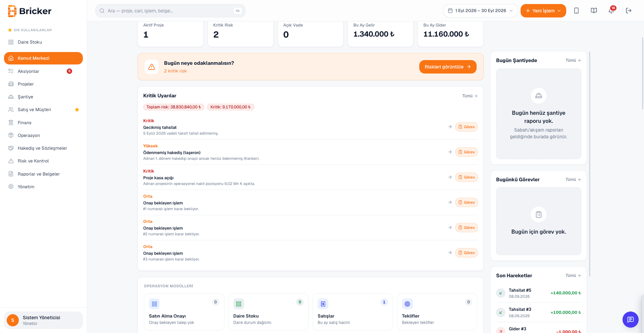Open Yönetim settings menu
The image size is (644, 333).
tap(43, 187)
